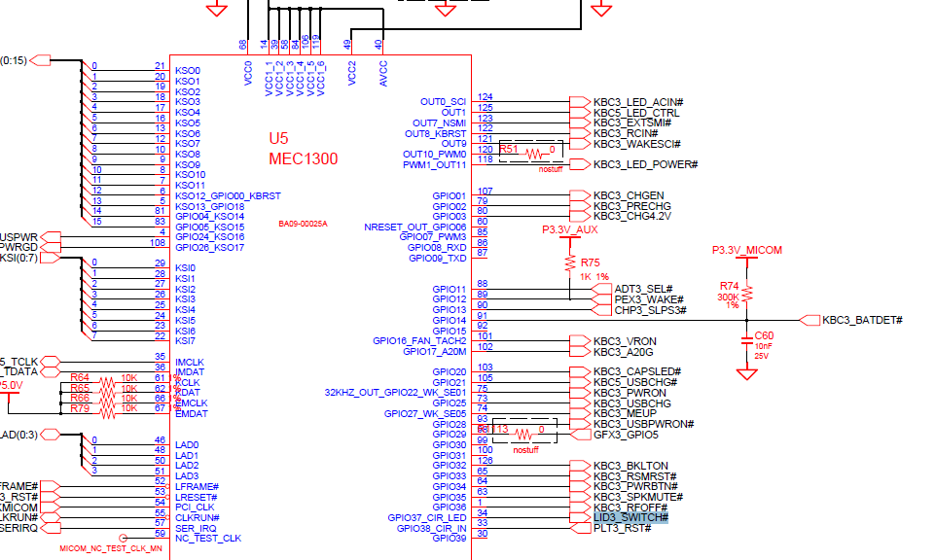Click the KBC3_SPKMUTE# net label
The width and height of the screenshot is (936, 560).
[638, 497]
